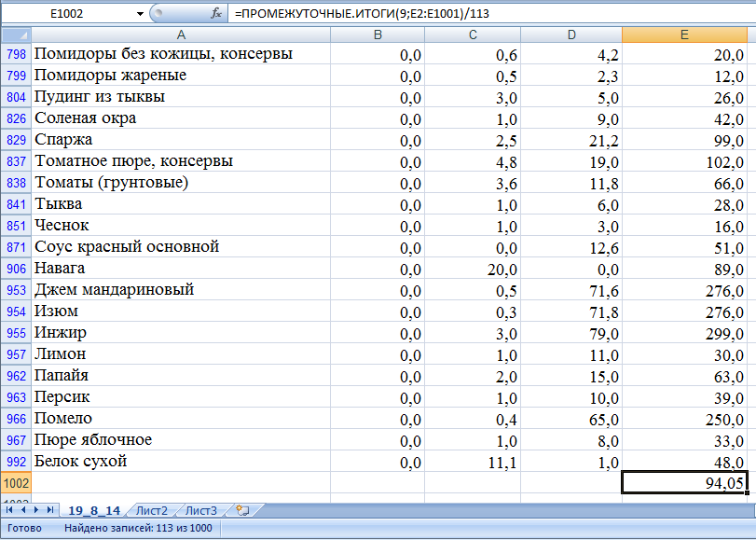Click the Name Box showing E1002
Screen dimensions: 756x540
(67, 13)
